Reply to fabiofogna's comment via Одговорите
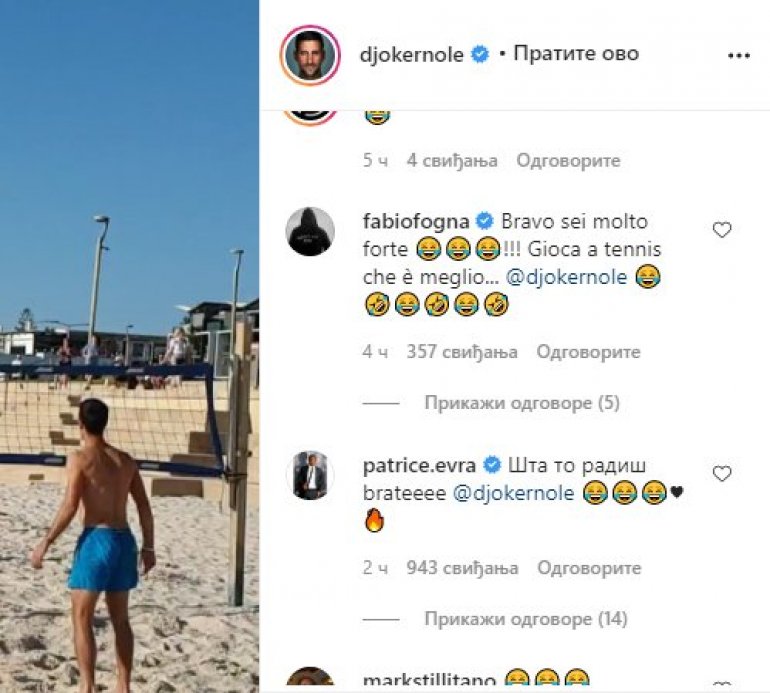This screenshot has height=693, width=770. 588,352
